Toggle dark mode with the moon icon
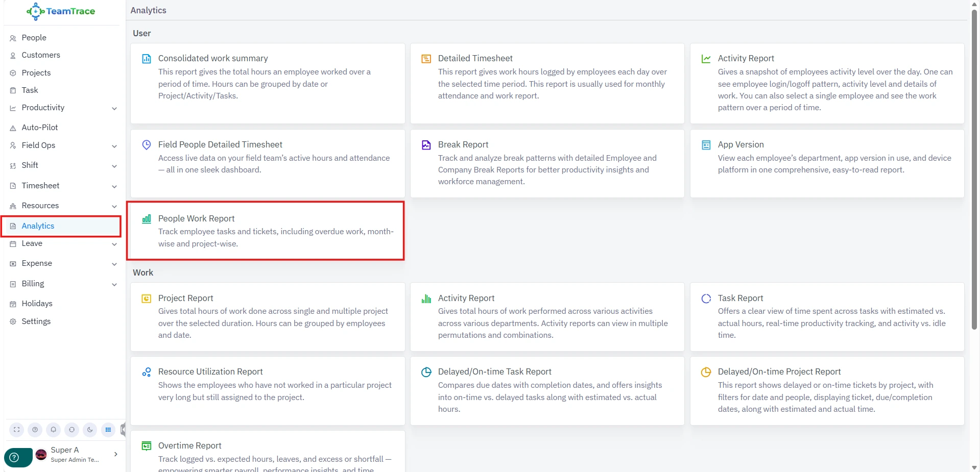The image size is (980, 472). click(x=90, y=430)
